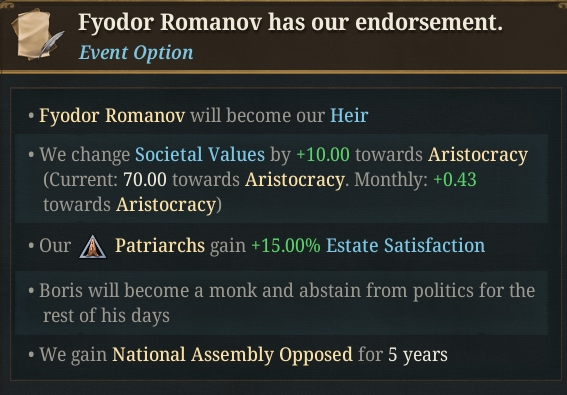The width and height of the screenshot is (567, 395).
Task: Click Aristocracy after Current 70.00
Action: [295, 180]
